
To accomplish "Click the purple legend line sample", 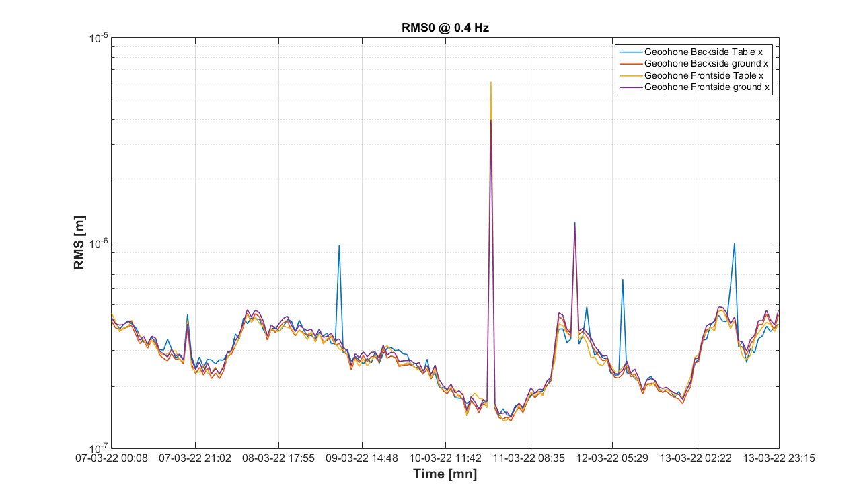I will click(x=630, y=87).
